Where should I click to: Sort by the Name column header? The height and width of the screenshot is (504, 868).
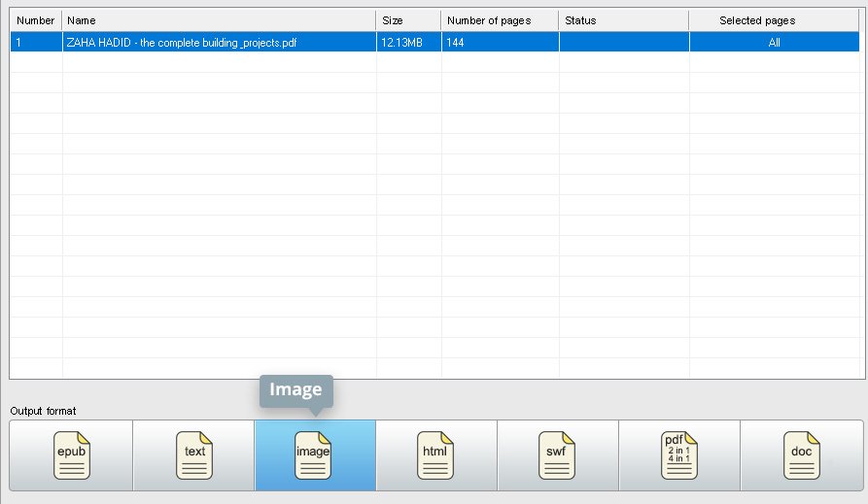tap(219, 20)
